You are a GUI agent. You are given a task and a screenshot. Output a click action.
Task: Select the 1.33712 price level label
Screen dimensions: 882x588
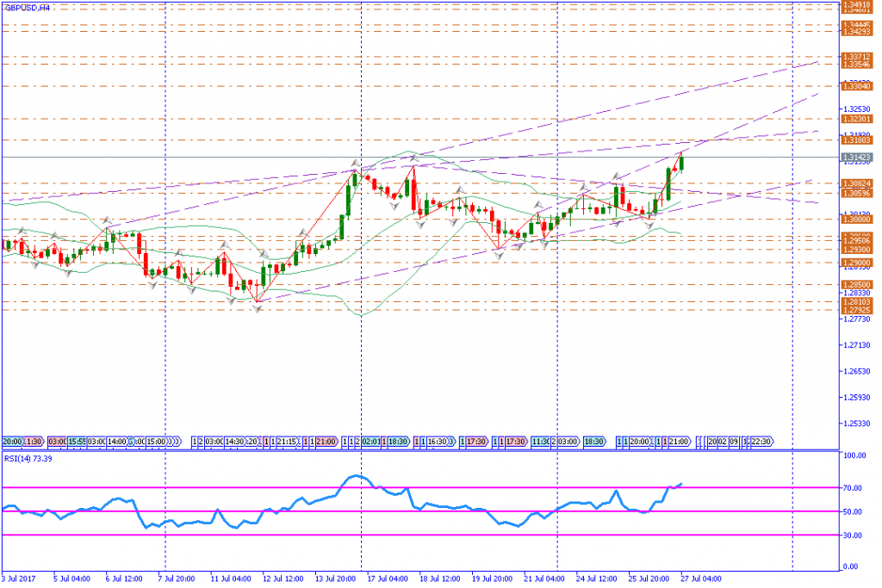click(x=857, y=57)
